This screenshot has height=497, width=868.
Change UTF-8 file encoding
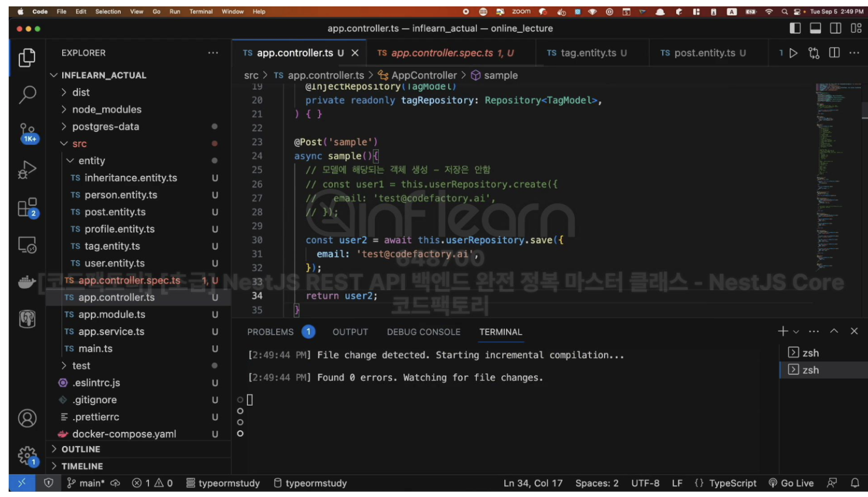645,483
